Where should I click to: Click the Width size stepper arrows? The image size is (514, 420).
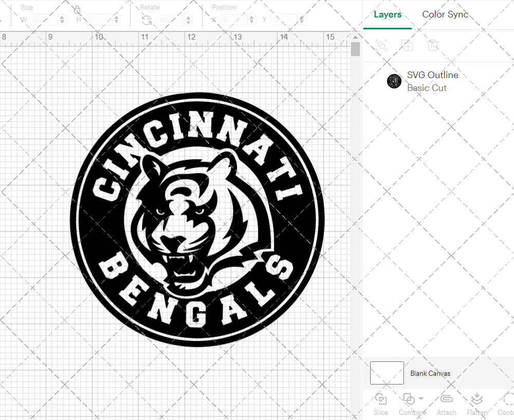coord(63,20)
